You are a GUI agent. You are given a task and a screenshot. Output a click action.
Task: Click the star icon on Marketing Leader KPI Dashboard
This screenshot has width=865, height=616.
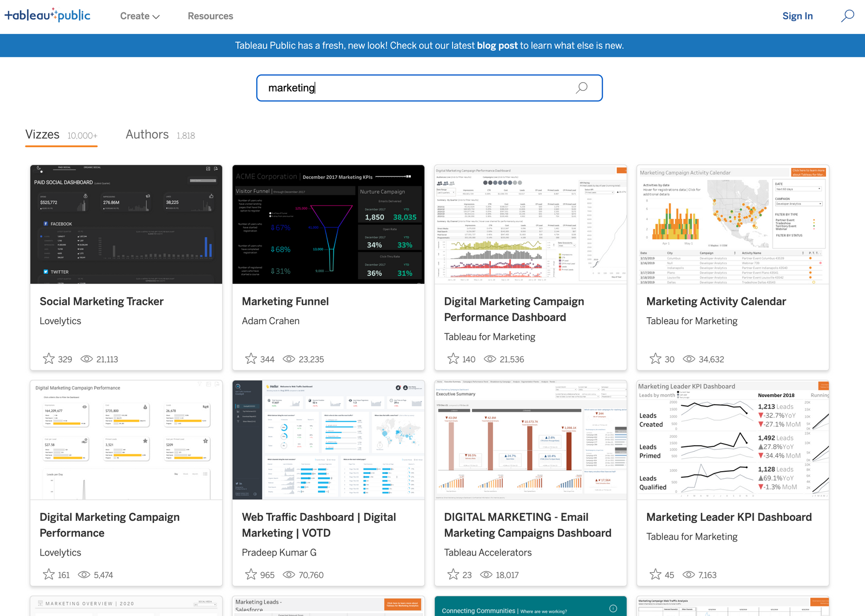(656, 574)
